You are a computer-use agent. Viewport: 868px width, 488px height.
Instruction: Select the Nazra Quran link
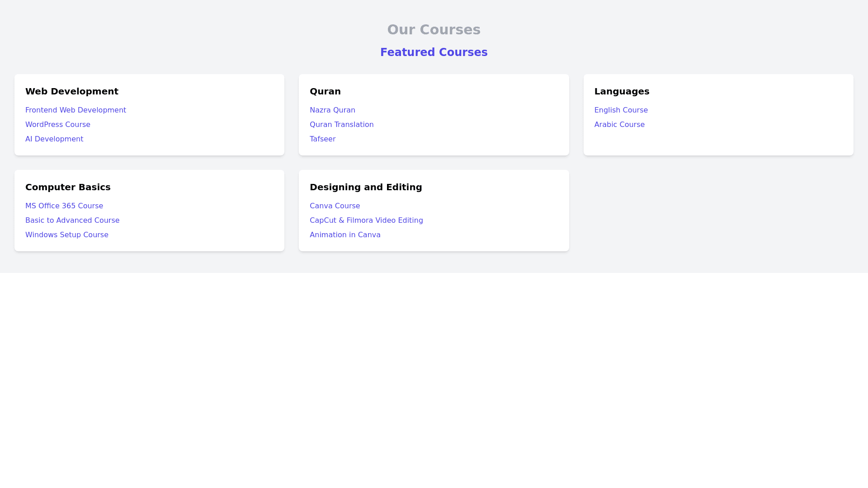coord(332,110)
